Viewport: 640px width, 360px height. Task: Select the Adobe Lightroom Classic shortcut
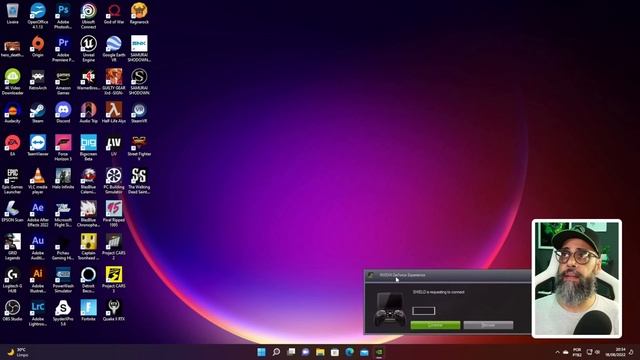point(38,313)
